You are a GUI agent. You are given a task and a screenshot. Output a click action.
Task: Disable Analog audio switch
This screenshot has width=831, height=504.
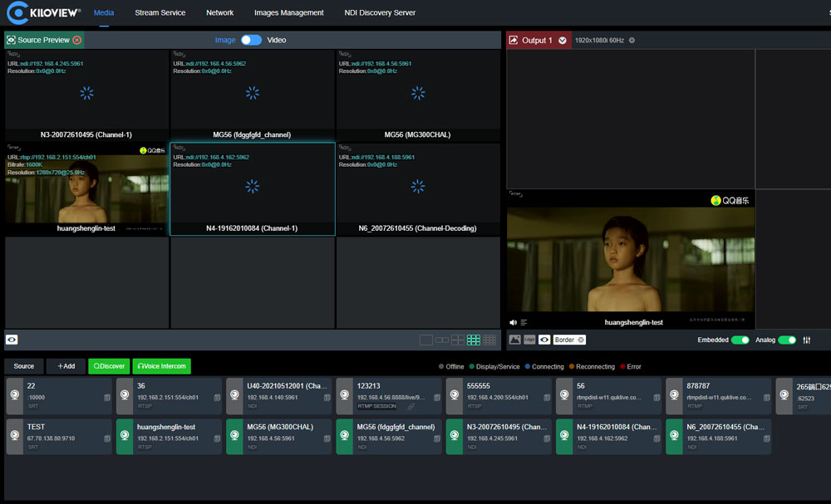(787, 340)
